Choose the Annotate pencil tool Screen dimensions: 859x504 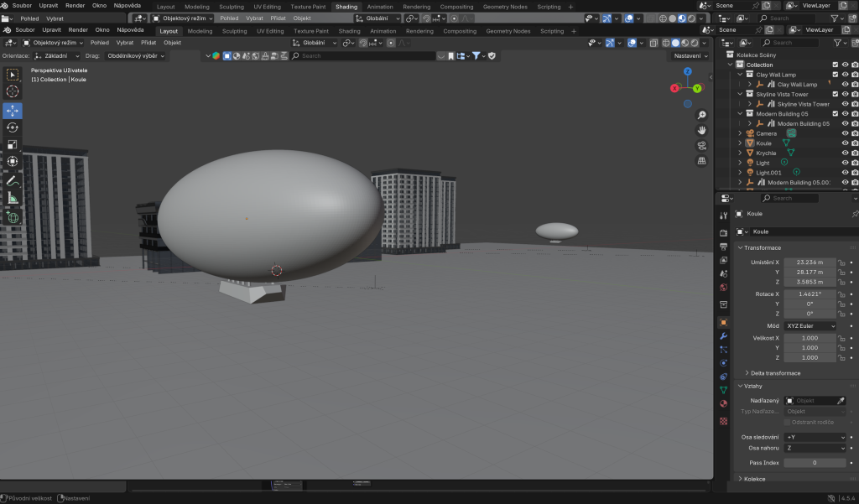point(13,180)
